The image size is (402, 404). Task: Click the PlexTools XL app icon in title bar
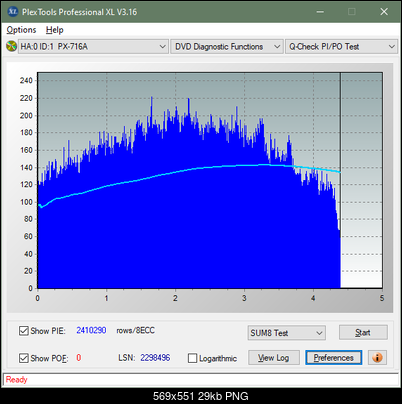click(12, 12)
